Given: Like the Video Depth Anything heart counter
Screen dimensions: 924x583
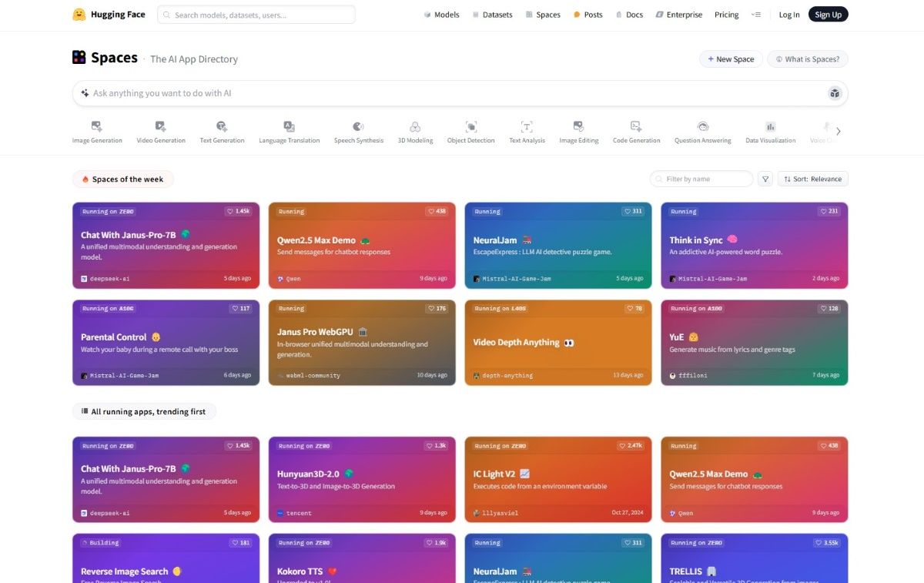Looking at the screenshot, I should click(634, 308).
